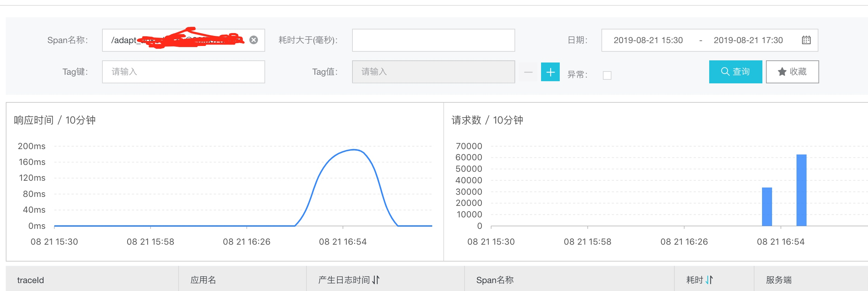The height and width of the screenshot is (291, 868).
Task: Click the 响应时间 / 10分钟 chart title
Action: 55,120
